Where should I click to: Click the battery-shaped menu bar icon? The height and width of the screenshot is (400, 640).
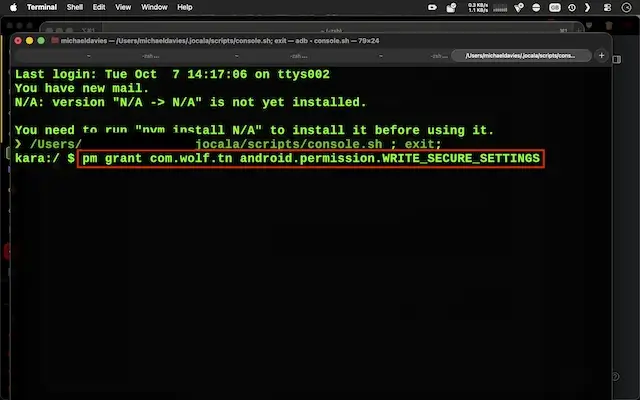pos(432,7)
